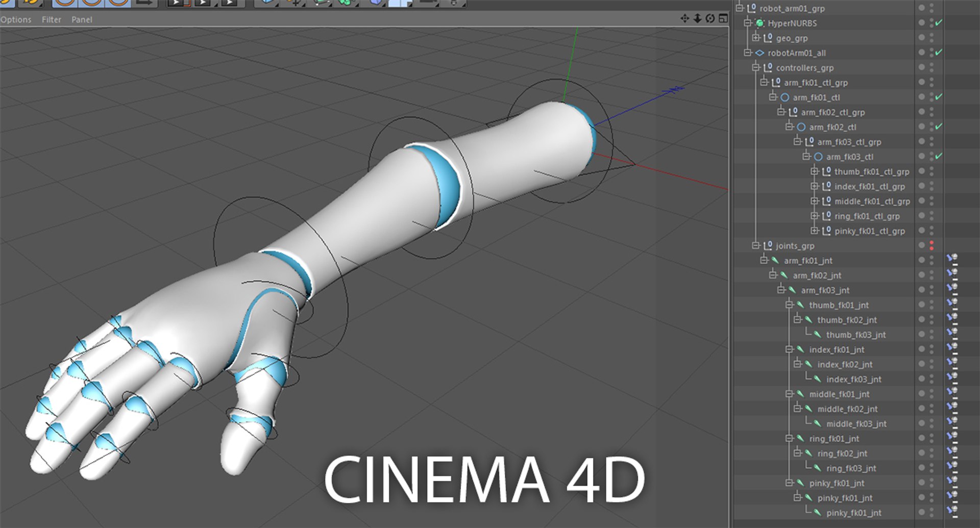The image size is (980, 528).
Task: Select the ring_fk02_jnt object name
Action: [x=842, y=454]
